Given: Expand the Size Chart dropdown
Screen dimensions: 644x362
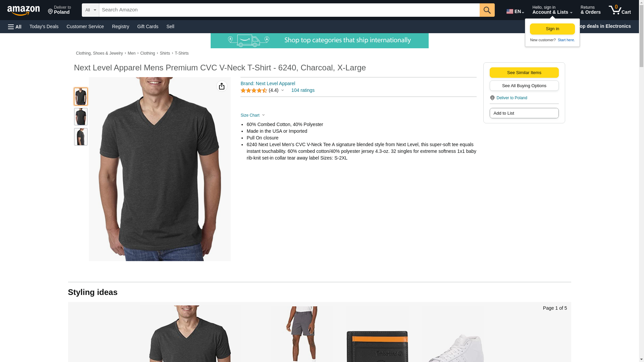Looking at the screenshot, I should pos(253,115).
